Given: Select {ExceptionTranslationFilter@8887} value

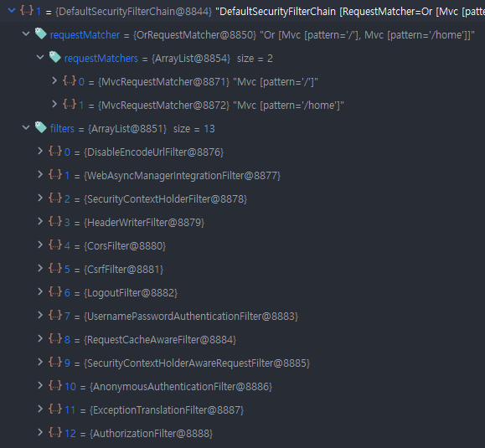Looking at the screenshot, I should coord(167,410).
